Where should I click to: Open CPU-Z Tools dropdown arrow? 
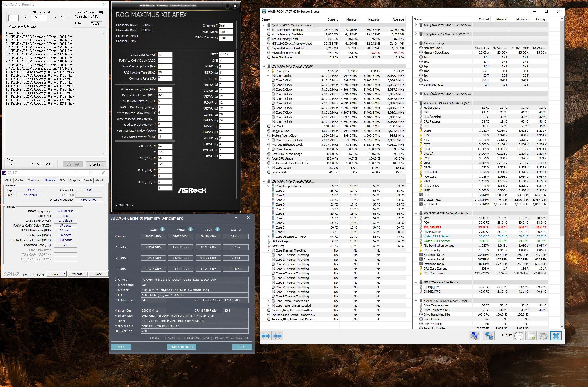point(64,274)
